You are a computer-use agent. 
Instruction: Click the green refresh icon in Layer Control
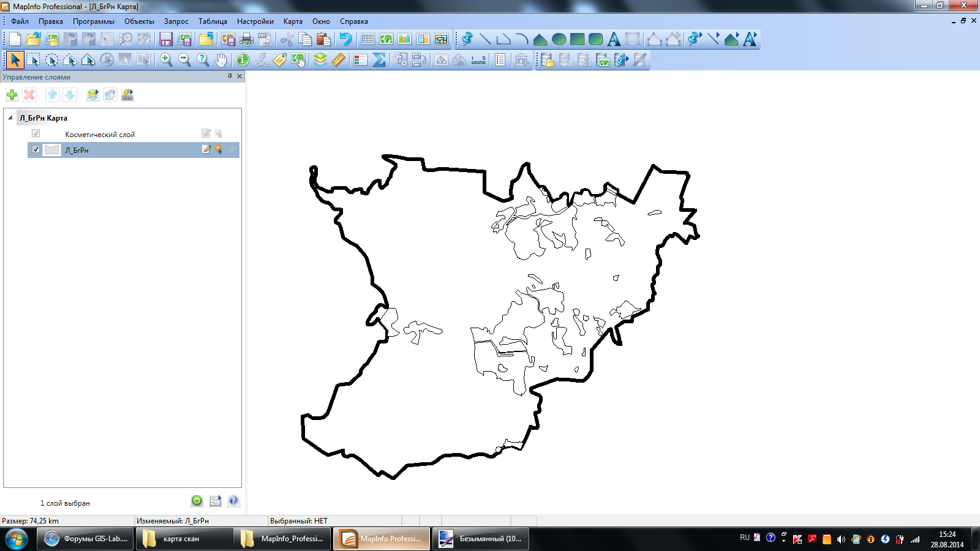[x=197, y=501]
